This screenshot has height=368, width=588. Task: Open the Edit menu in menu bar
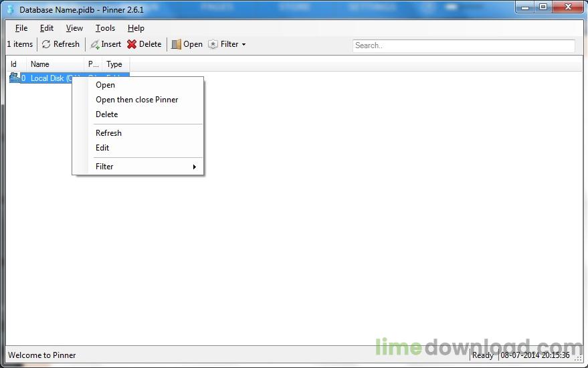click(x=47, y=28)
